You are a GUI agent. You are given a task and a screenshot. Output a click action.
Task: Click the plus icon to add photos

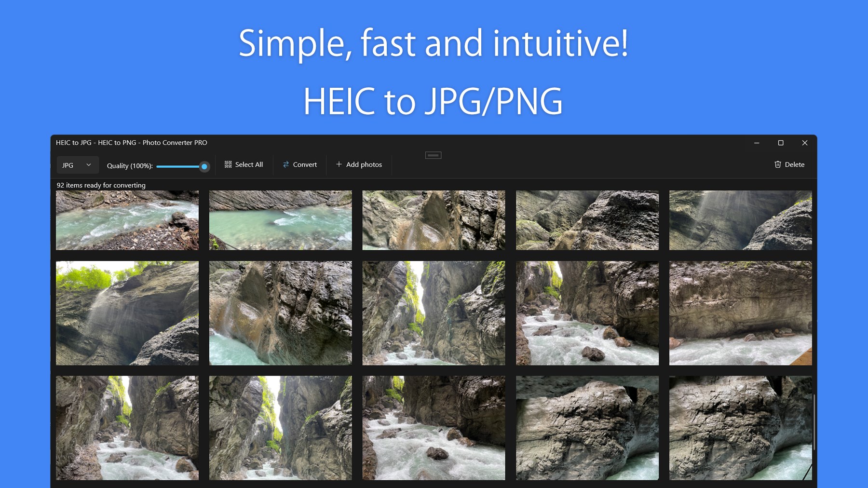[339, 164]
